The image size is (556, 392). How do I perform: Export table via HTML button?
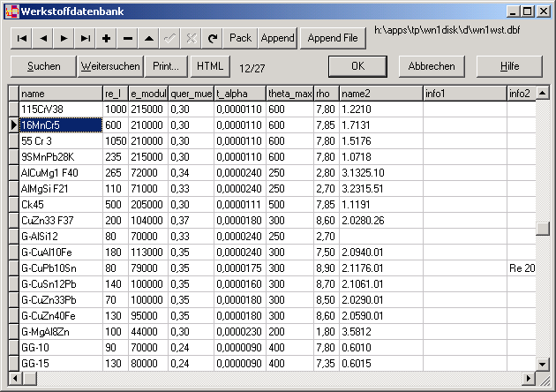[211, 66]
